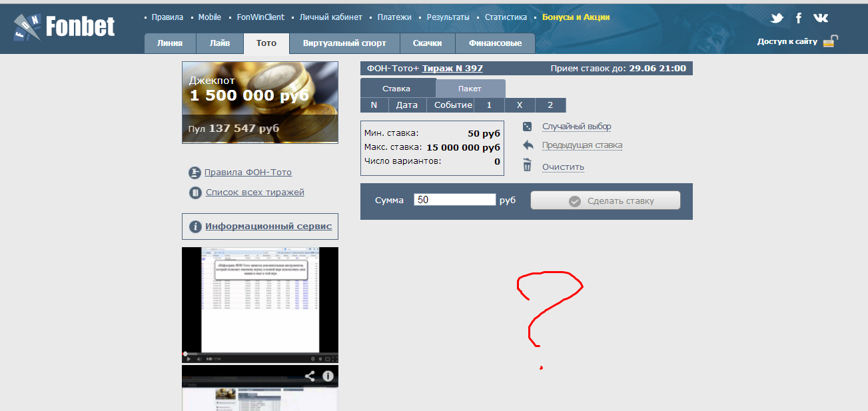Open the Fonbet Twitter page icon
The height and width of the screenshot is (411, 868).
777,18
